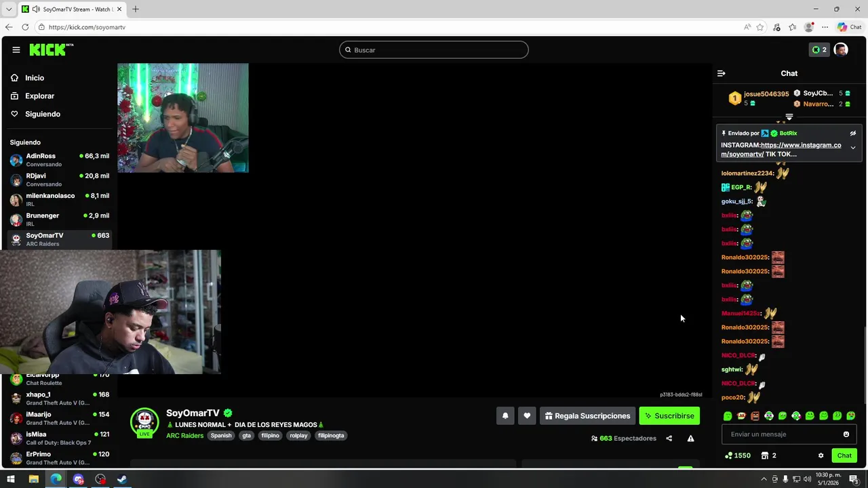Open isMiaa channel in sidebar
Screen dimensions: 868x488
(58, 438)
